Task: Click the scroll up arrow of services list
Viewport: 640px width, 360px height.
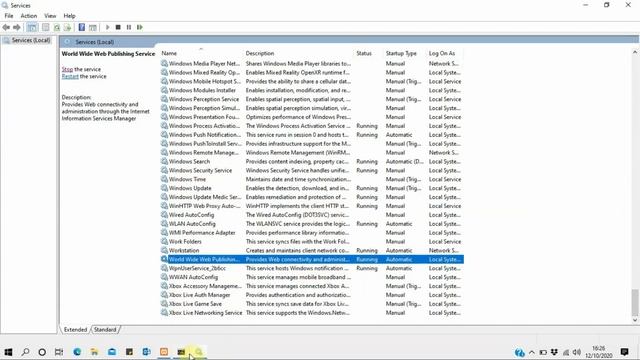Action: pos(635,52)
